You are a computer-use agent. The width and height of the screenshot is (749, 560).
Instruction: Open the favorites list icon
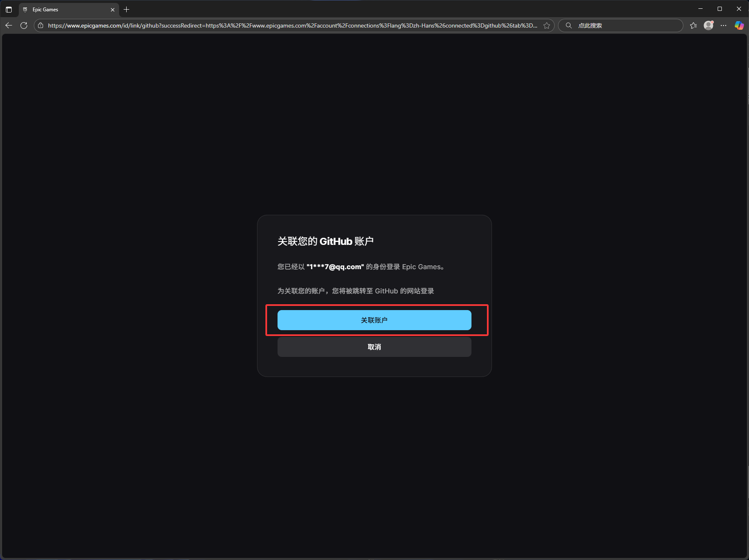point(693,25)
